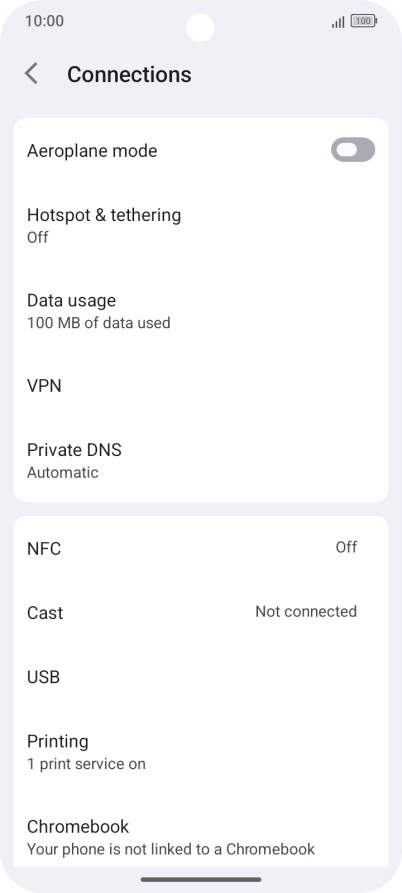Viewport: 402px width, 893px height.
Task: Tap the Cast Not connected status
Action: point(306,612)
